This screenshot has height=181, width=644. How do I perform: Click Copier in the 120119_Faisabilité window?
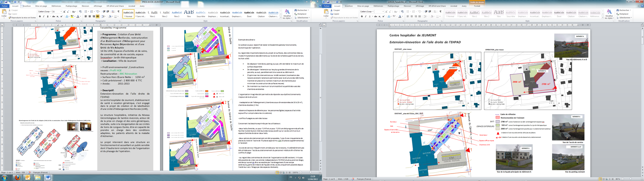tap(335, 14)
